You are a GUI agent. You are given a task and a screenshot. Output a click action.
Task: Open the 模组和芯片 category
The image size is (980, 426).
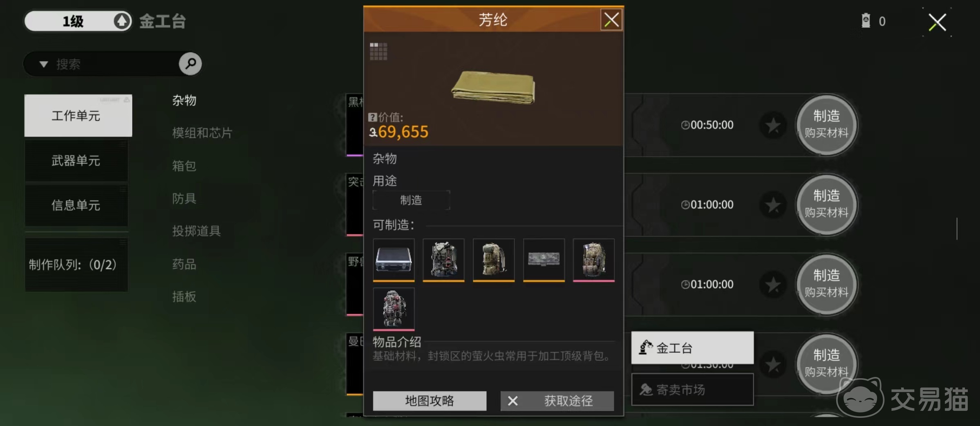(x=202, y=133)
